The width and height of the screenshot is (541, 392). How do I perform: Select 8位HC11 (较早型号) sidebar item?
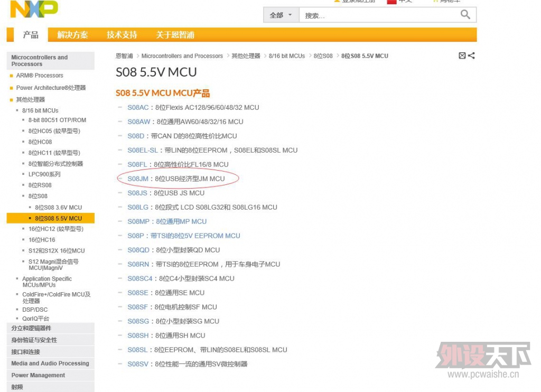click(x=54, y=153)
